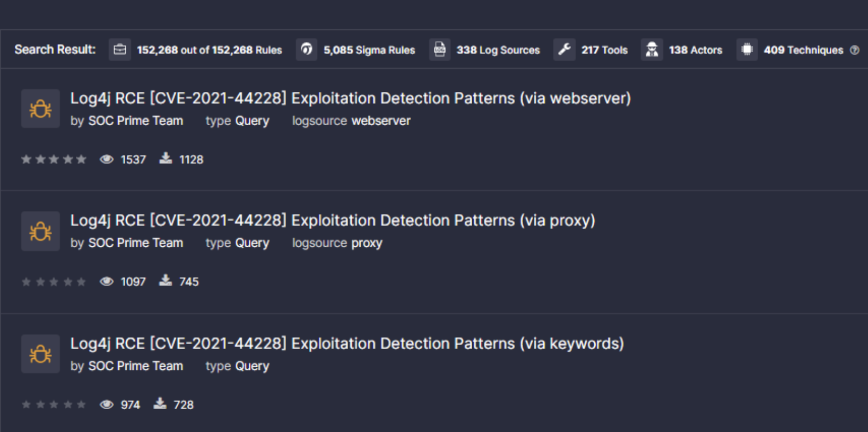The width and height of the screenshot is (868, 432).
Task: Click the Sigma Rules icon
Action: click(x=307, y=50)
